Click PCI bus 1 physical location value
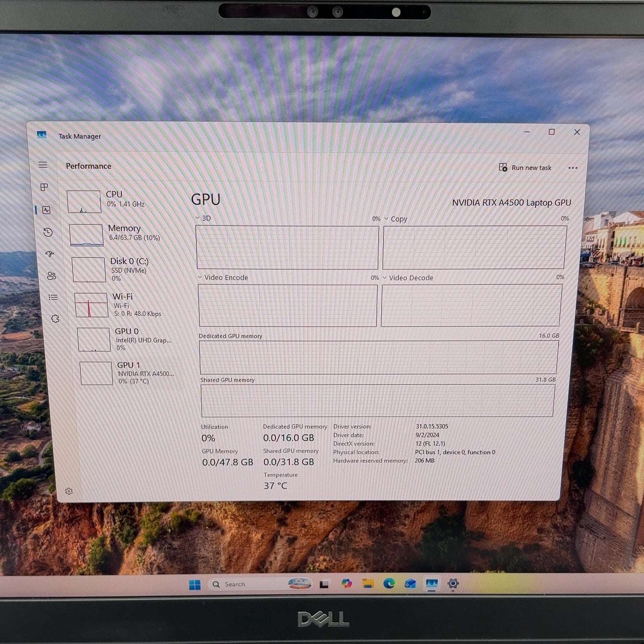Viewport: 644px width, 644px height. [x=455, y=452]
